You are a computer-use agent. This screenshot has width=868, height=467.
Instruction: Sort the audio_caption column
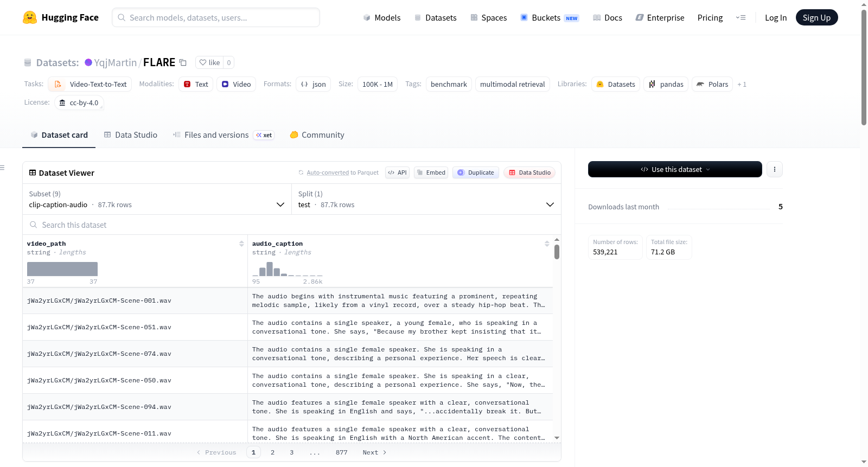pos(547,244)
